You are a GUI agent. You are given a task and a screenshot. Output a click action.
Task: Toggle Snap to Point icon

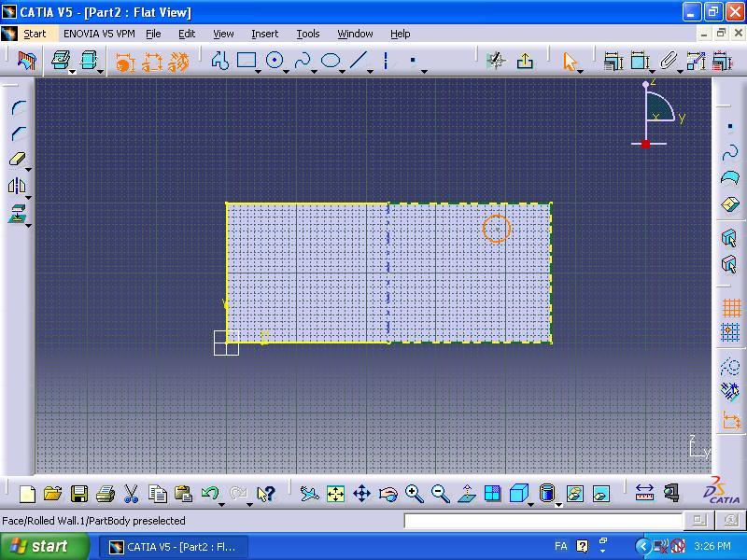click(731, 332)
